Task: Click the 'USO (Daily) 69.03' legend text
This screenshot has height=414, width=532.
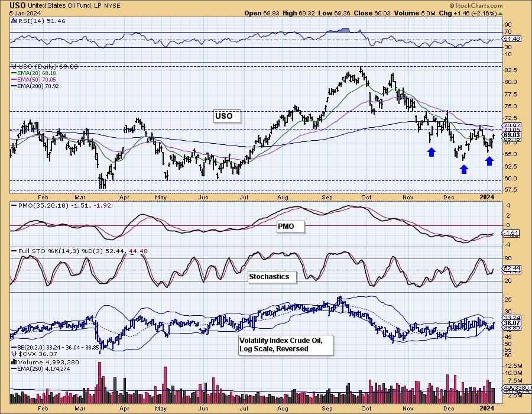Action: (48, 66)
